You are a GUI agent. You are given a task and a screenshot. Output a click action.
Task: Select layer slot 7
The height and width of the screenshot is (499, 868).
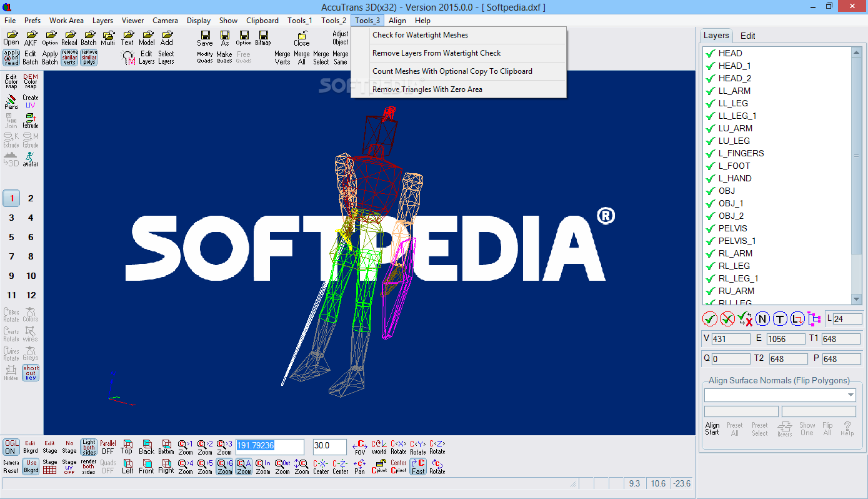(x=11, y=256)
